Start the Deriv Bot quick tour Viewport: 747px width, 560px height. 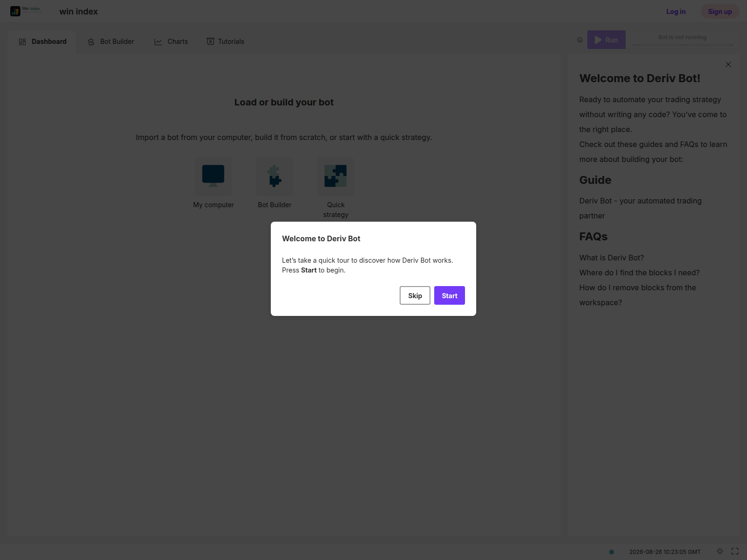(450, 295)
